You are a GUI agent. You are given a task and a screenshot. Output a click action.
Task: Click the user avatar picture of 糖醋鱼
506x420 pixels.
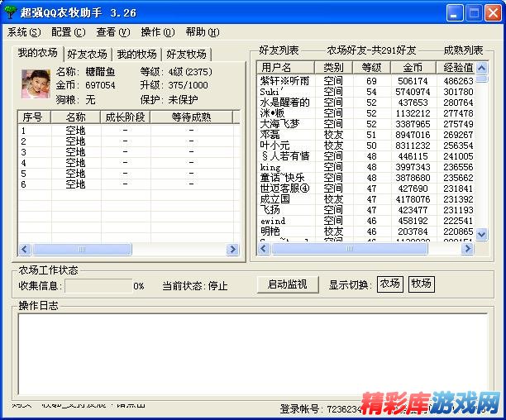coord(34,85)
